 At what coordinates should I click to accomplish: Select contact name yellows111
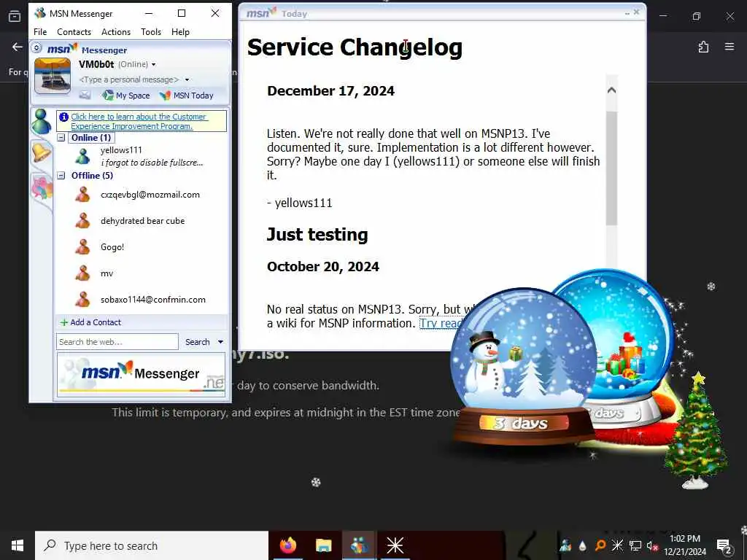(x=121, y=150)
